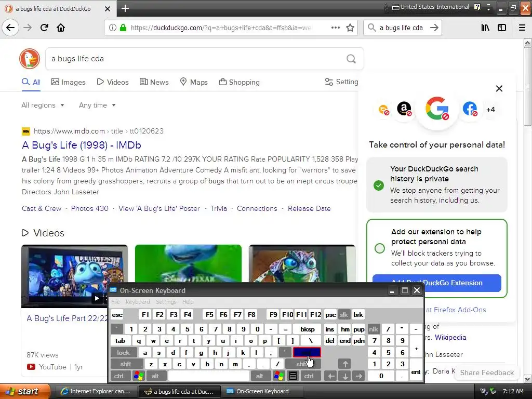Open the Settings dropdown in search tabs

point(342,82)
